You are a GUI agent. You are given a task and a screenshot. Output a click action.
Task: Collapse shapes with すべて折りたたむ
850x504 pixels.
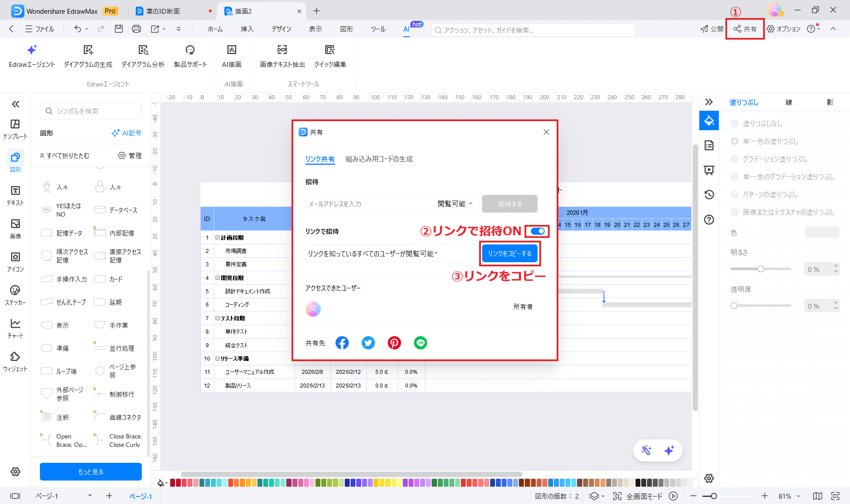click(65, 155)
